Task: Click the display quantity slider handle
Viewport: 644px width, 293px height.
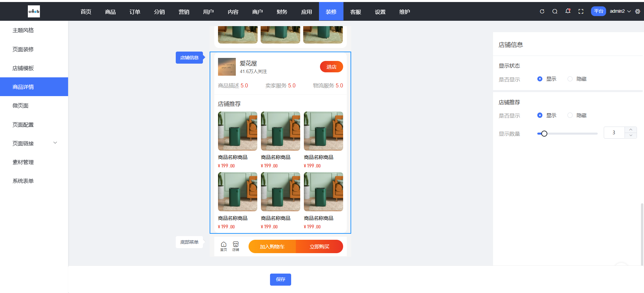Action: coord(544,134)
